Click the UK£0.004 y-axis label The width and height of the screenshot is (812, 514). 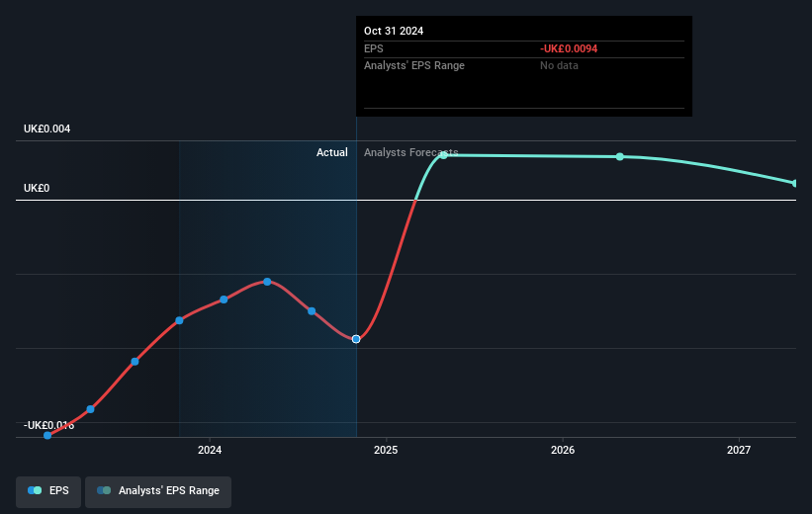[x=47, y=128]
